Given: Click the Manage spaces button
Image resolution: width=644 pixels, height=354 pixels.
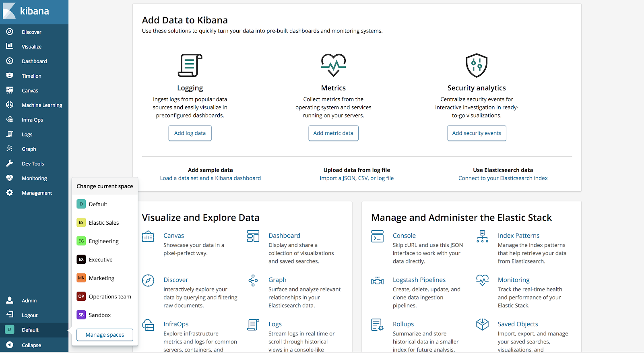Looking at the screenshot, I should pyautogui.click(x=105, y=335).
